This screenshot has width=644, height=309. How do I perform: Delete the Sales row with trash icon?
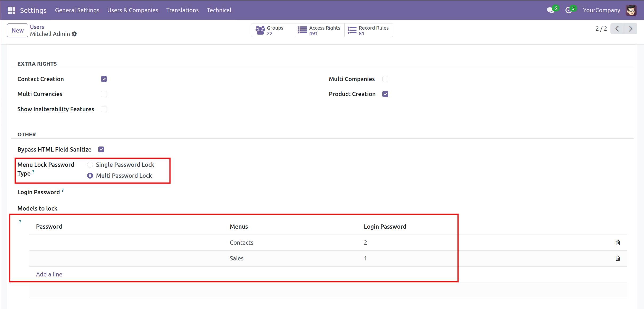618,258
